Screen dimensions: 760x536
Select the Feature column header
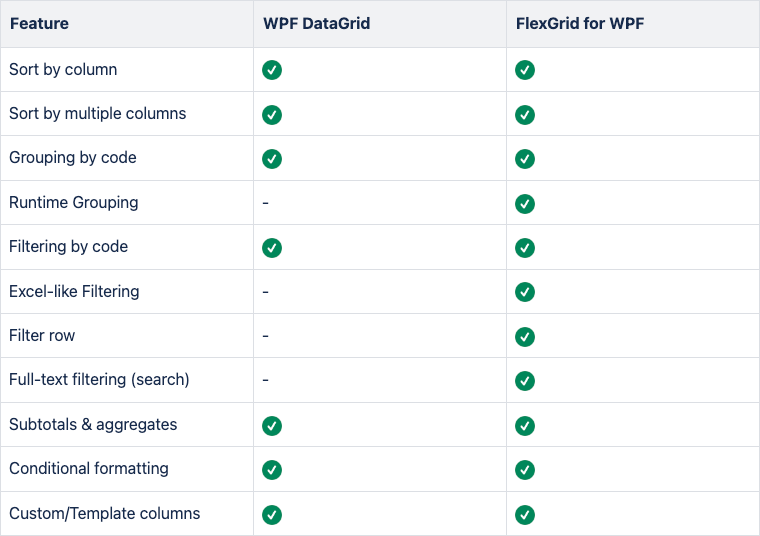[39, 23]
